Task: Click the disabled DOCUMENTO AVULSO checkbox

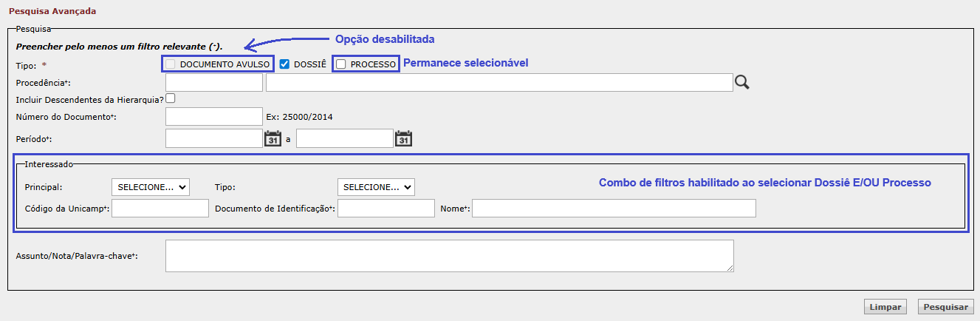Action: (171, 64)
